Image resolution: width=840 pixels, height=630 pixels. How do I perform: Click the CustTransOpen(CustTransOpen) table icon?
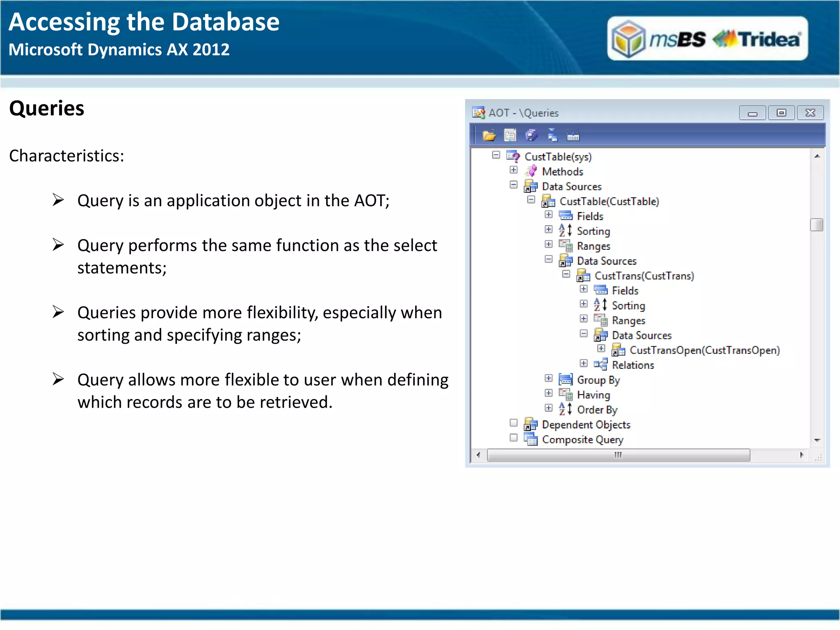(618, 350)
